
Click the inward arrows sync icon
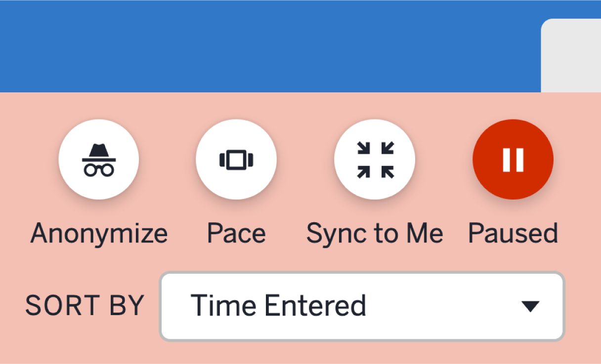tap(375, 159)
